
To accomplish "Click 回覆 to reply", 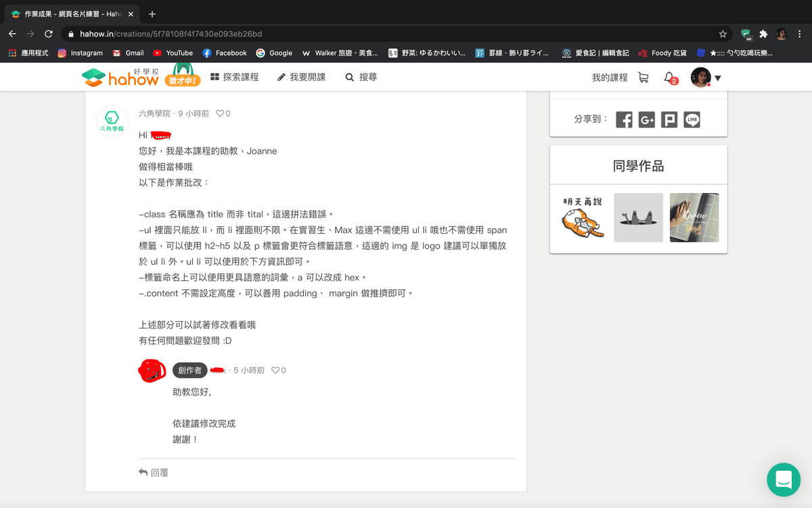I will point(154,472).
